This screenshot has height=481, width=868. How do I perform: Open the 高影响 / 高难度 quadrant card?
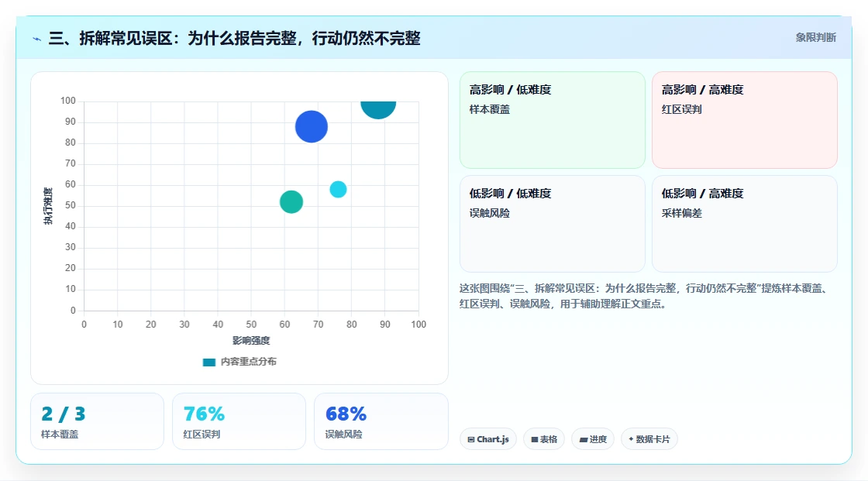[745, 119]
